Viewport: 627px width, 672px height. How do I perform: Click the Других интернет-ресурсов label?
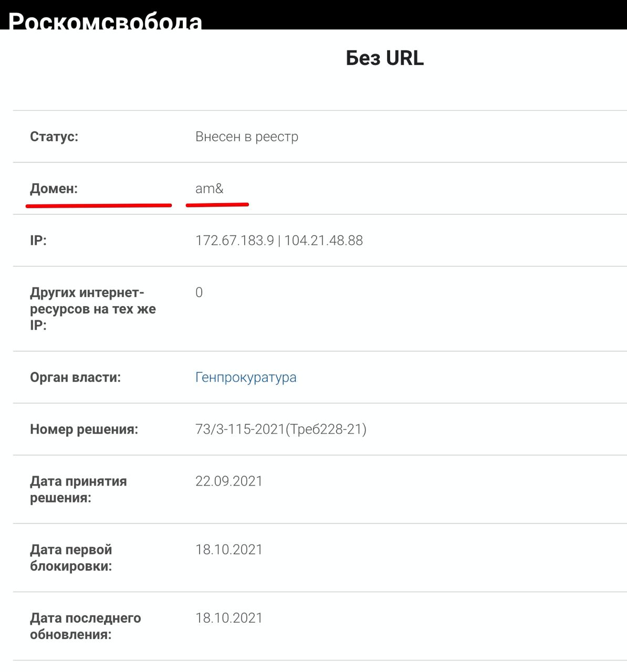click(92, 309)
